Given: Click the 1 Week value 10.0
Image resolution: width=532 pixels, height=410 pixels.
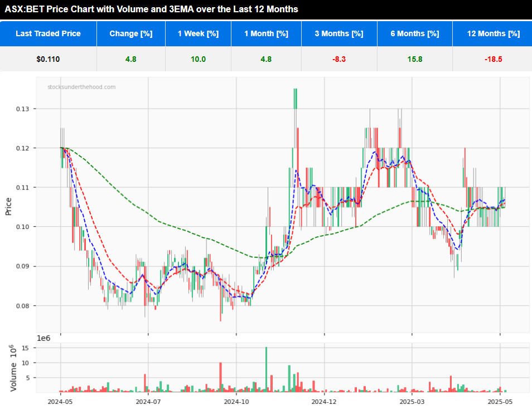Looking at the screenshot, I should (x=198, y=59).
